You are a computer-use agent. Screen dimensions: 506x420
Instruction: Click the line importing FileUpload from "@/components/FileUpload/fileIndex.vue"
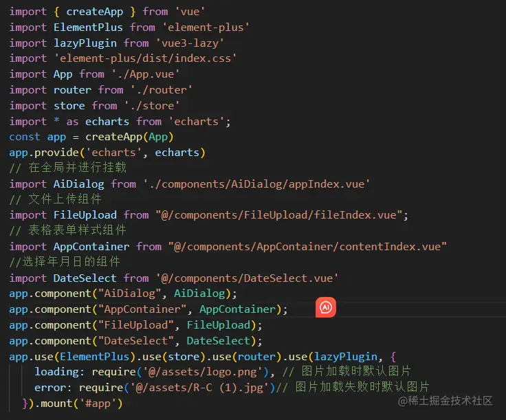click(x=209, y=215)
